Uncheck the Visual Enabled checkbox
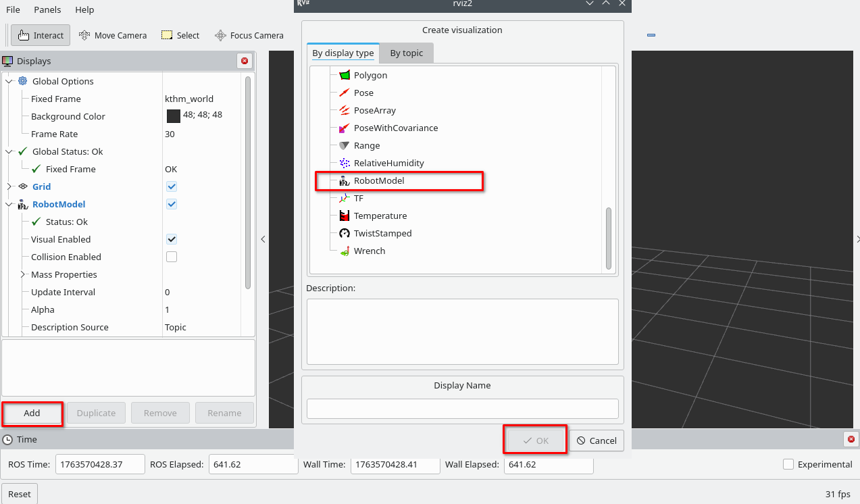 [x=172, y=239]
